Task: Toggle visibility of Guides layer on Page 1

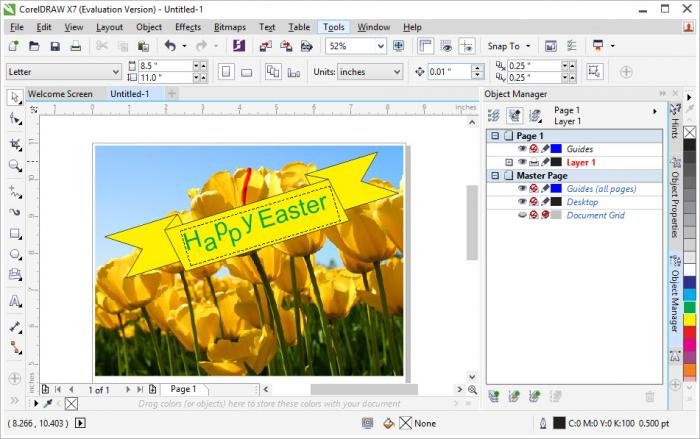Action: pyautogui.click(x=522, y=149)
